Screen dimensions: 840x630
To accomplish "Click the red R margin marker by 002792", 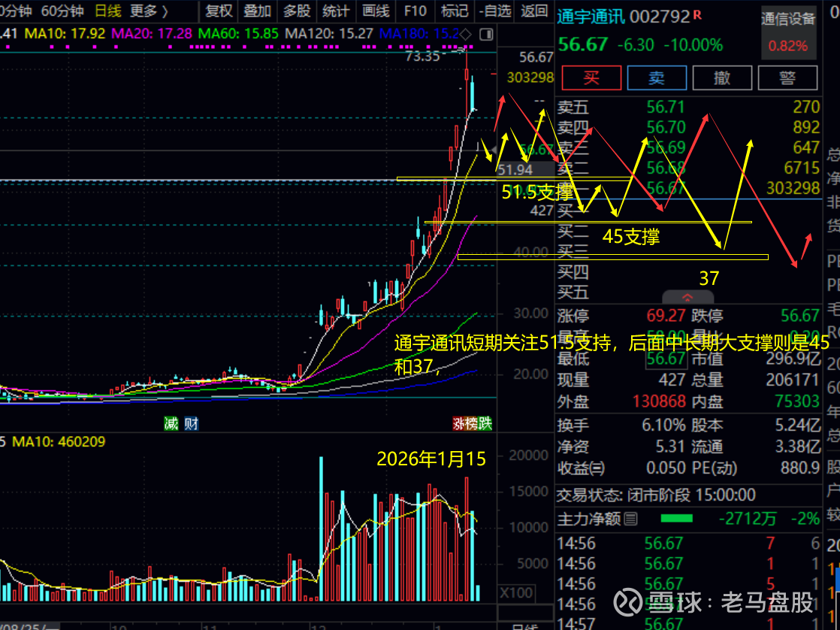I will pos(697,15).
